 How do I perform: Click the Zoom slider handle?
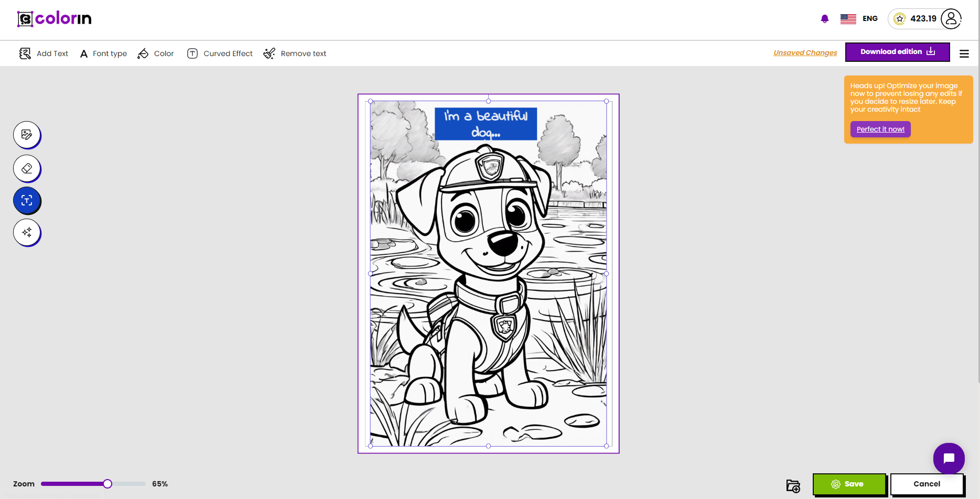[107, 484]
